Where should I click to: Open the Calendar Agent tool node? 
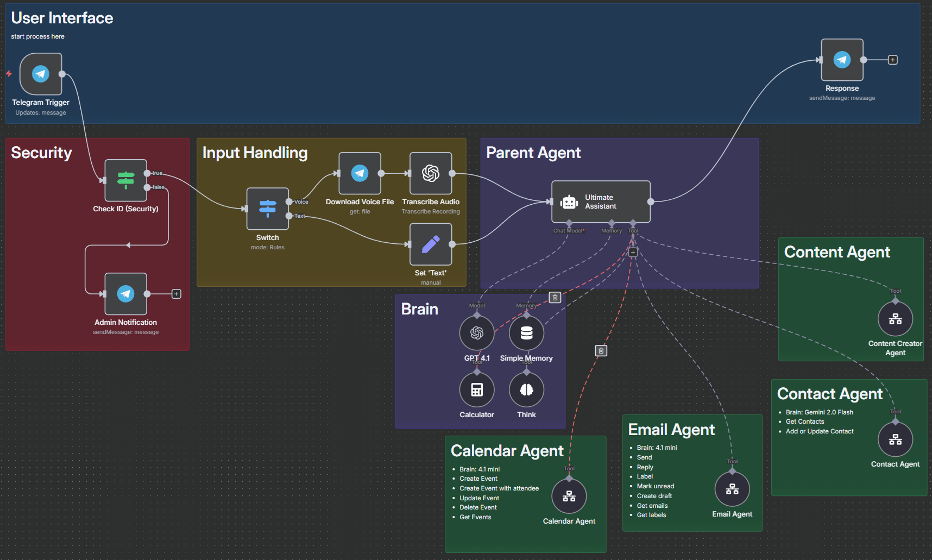point(569,495)
